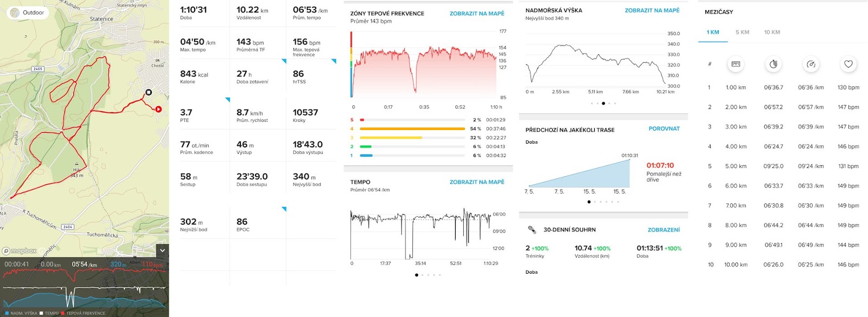Click the 10.74 +100% Vzdálenost summary value

pyautogui.click(x=592, y=248)
